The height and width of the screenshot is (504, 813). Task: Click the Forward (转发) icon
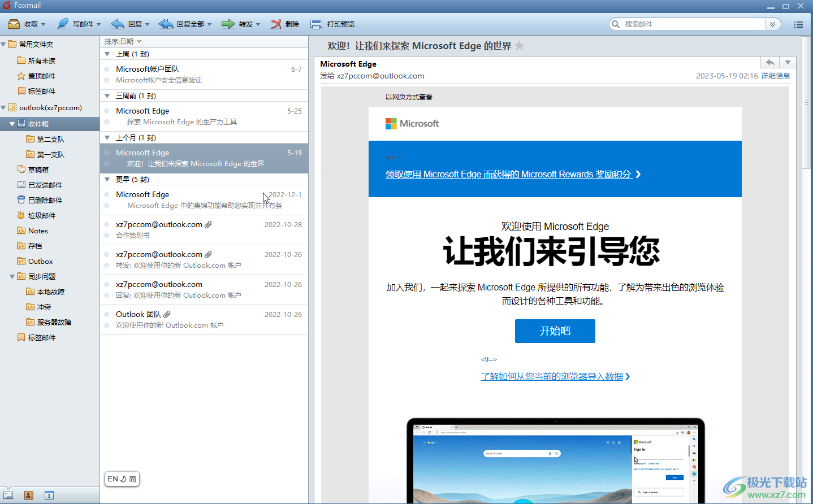[x=228, y=24]
